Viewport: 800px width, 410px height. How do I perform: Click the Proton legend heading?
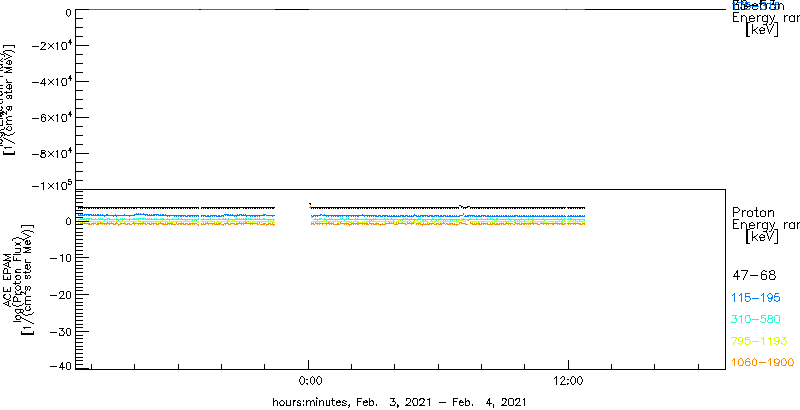[754, 213]
